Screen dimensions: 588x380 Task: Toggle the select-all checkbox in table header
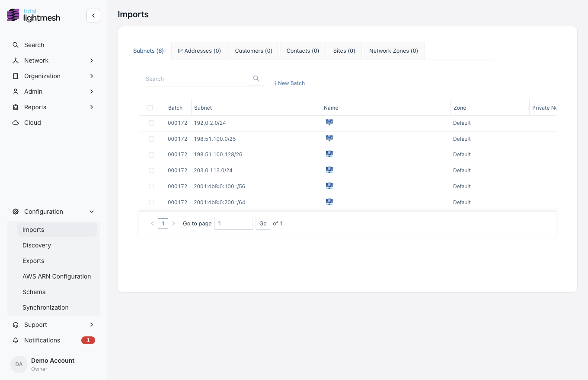click(x=150, y=108)
